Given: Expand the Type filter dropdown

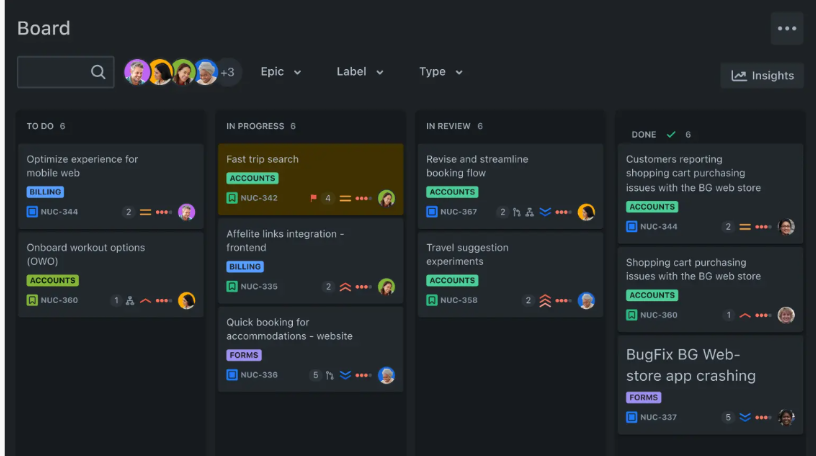Looking at the screenshot, I should coord(440,72).
